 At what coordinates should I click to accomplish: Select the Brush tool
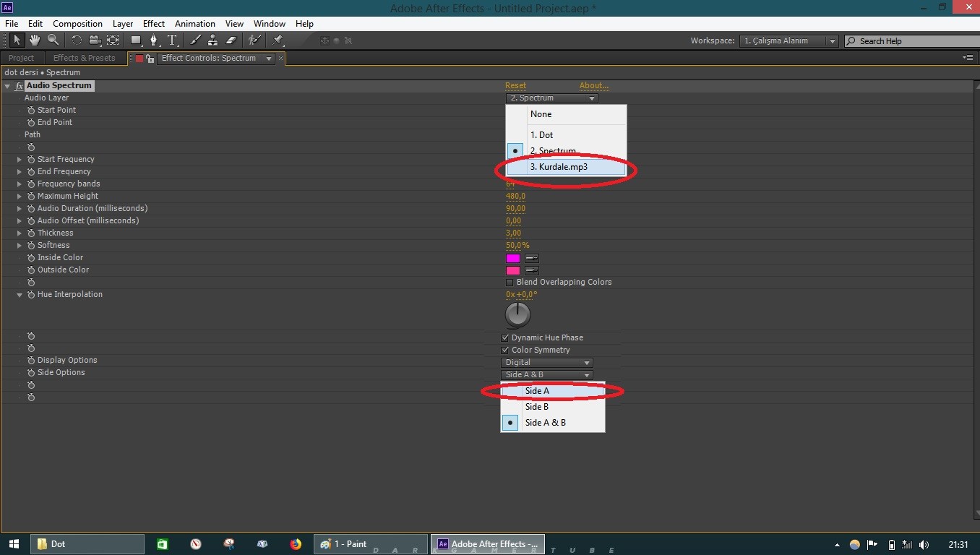[x=195, y=40]
